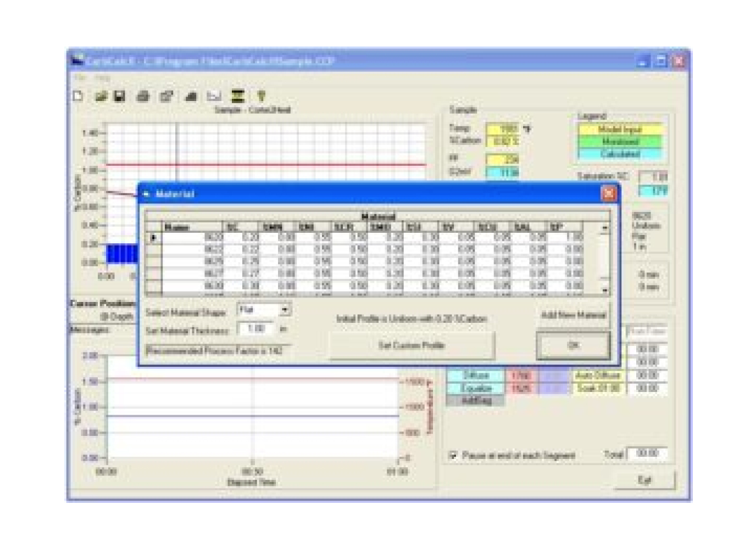
Task: Click the light bulb toolbar icon
Action: coord(262,97)
